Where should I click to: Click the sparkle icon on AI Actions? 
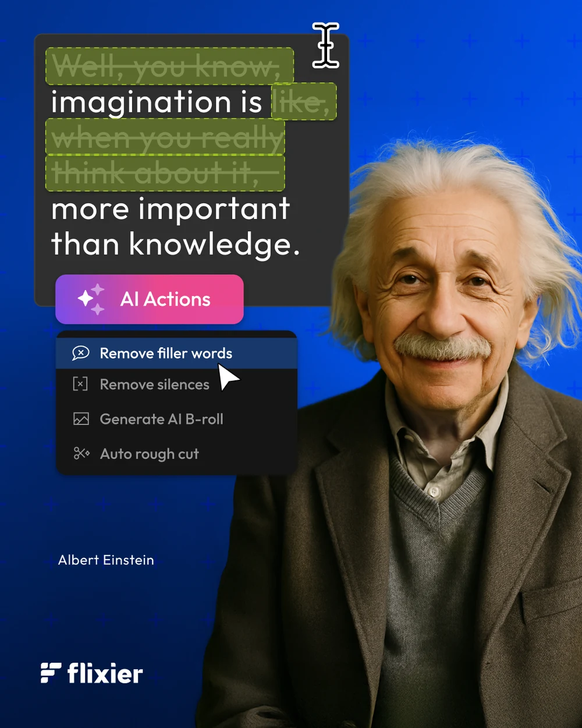tap(91, 299)
